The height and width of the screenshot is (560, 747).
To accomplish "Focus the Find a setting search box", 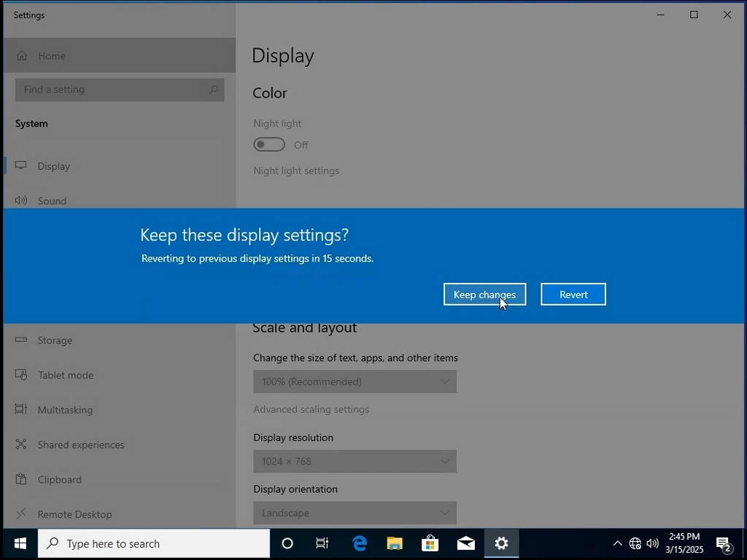I will (x=120, y=90).
